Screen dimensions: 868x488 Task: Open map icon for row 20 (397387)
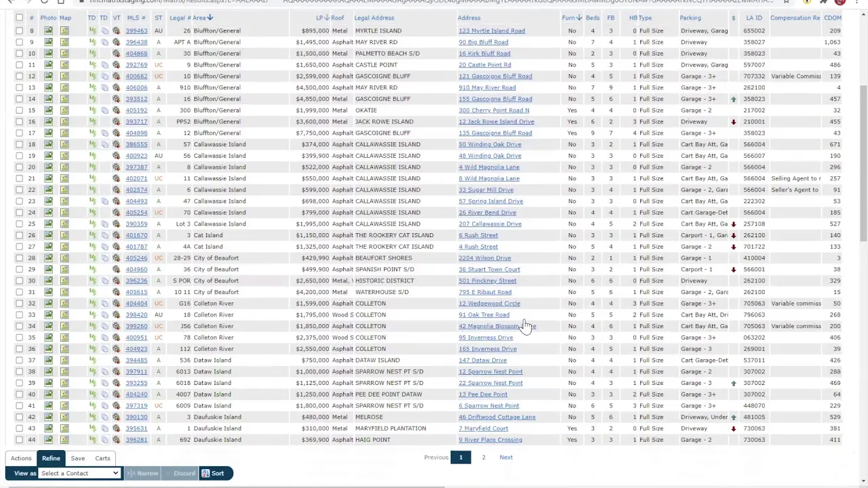[x=64, y=167]
